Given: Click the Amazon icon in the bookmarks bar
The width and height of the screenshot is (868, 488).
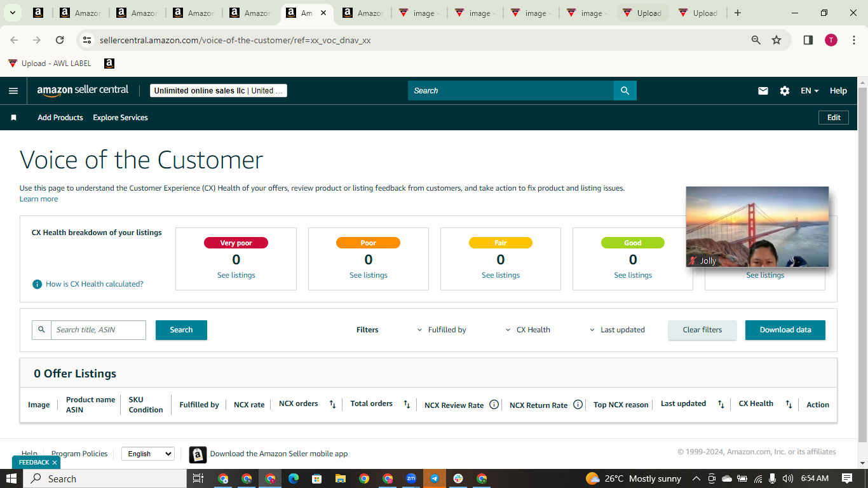Looking at the screenshot, I should (x=109, y=64).
